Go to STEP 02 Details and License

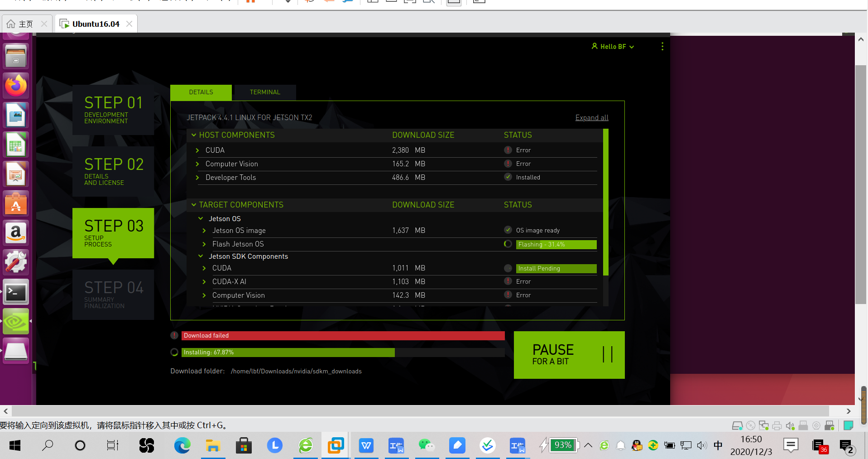pos(113,171)
